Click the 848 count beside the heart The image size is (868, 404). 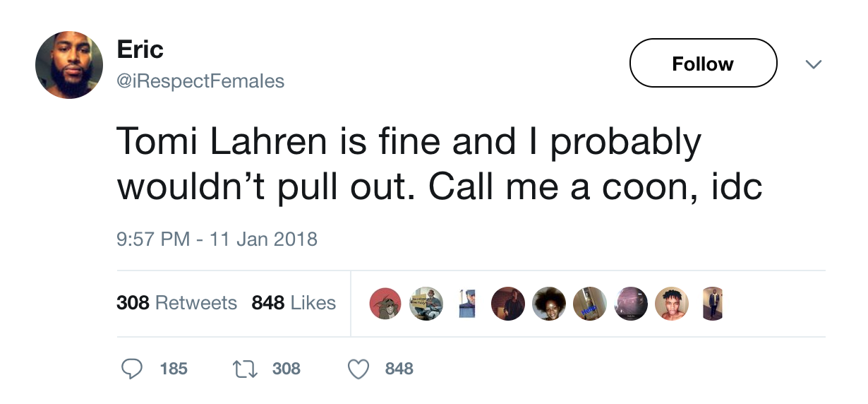[x=399, y=369]
